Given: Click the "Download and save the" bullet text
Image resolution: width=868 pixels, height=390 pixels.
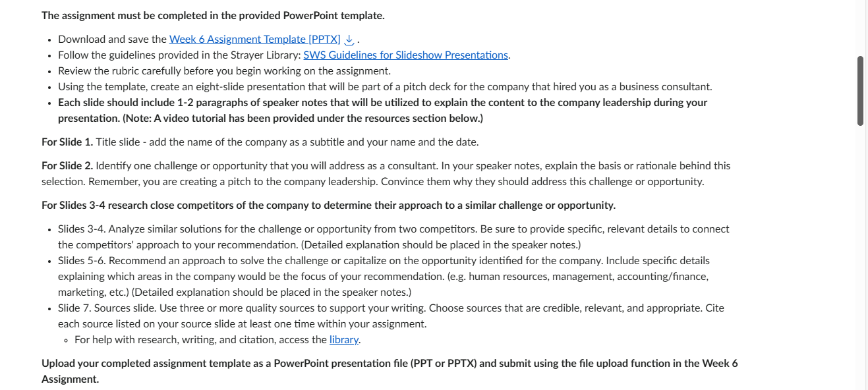Looking at the screenshot, I should pyautogui.click(x=113, y=40).
